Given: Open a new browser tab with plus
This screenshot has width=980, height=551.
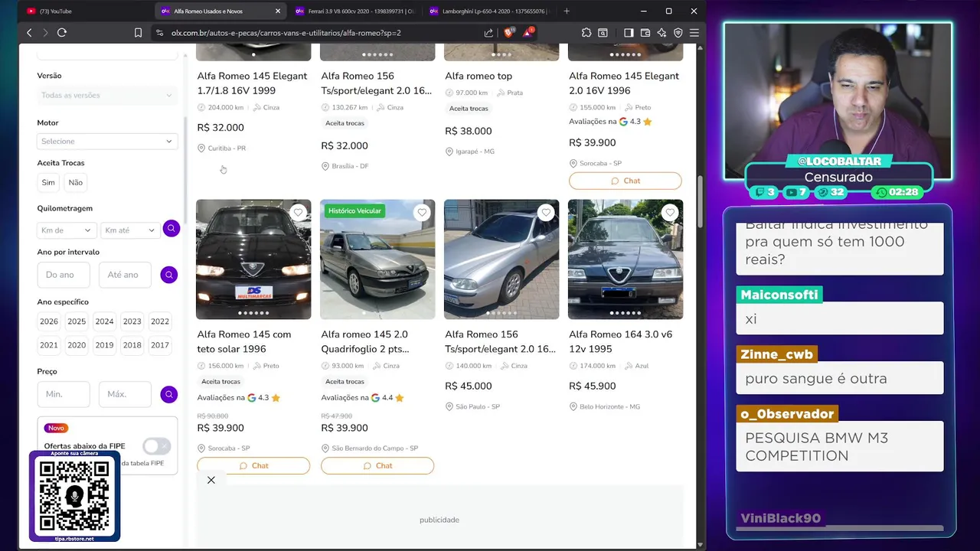Looking at the screenshot, I should (x=567, y=11).
